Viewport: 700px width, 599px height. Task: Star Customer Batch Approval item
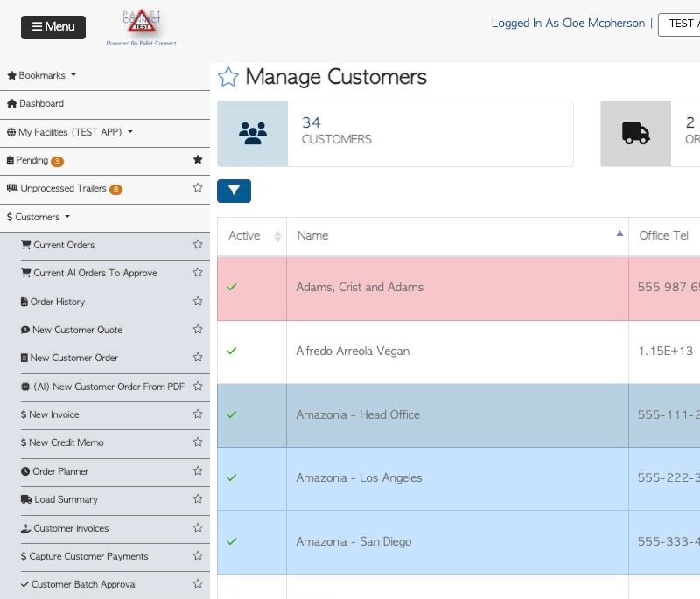click(x=198, y=583)
